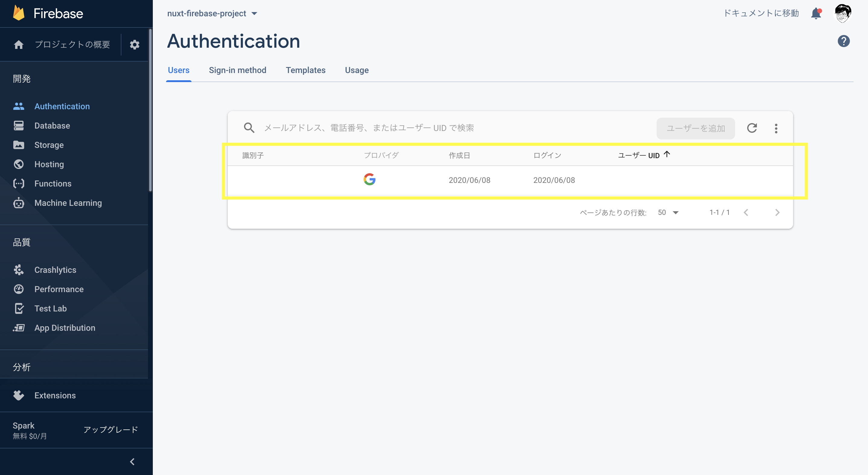Collapse the sidebar navigation
Image resolution: width=868 pixels, height=475 pixels.
coord(132,461)
